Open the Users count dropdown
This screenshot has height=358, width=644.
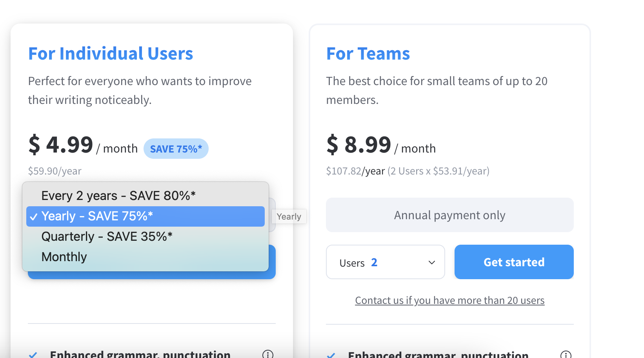click(385, 262)
